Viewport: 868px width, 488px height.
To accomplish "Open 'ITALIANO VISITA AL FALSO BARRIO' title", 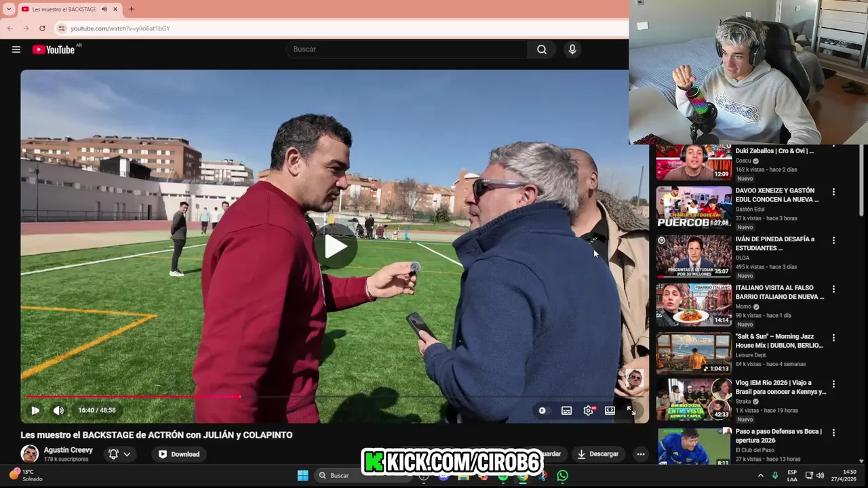I will (x=780, y=292).
